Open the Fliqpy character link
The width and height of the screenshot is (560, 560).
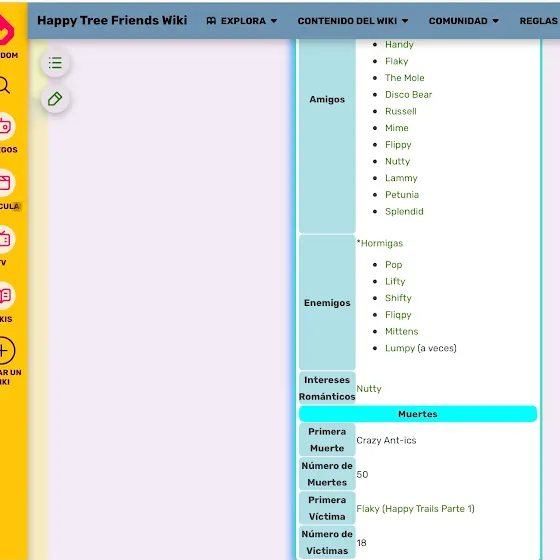tap(398, 315)
